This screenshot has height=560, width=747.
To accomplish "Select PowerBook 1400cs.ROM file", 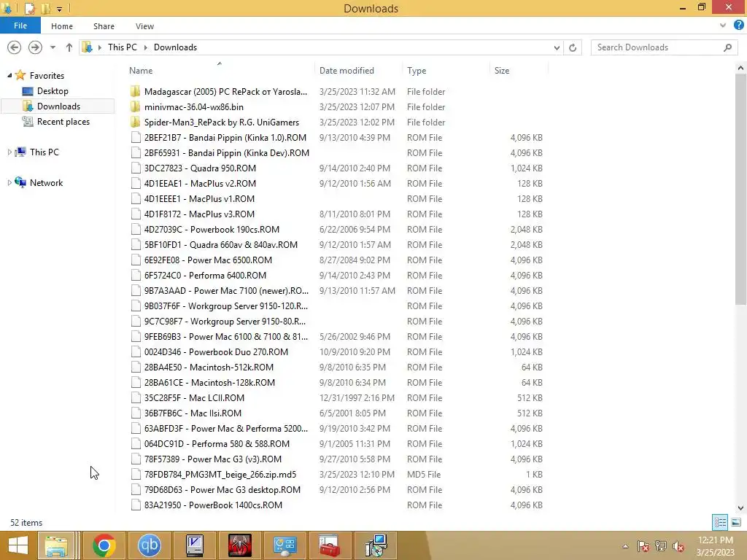I will pos(213,505).
